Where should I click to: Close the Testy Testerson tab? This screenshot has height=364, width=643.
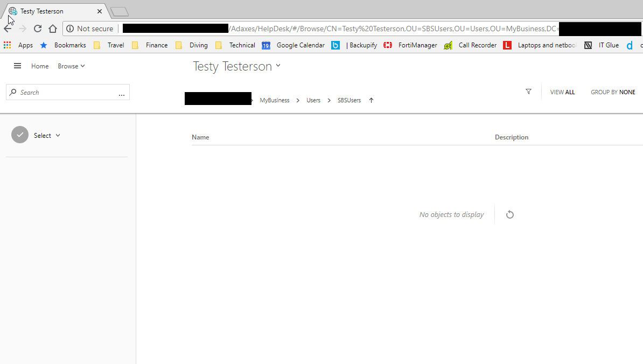point(99,11)
